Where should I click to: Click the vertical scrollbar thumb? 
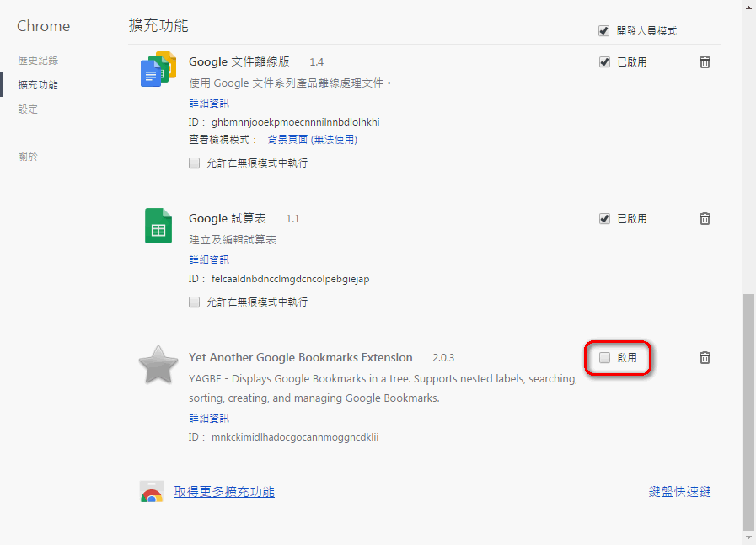click(748, 411)
